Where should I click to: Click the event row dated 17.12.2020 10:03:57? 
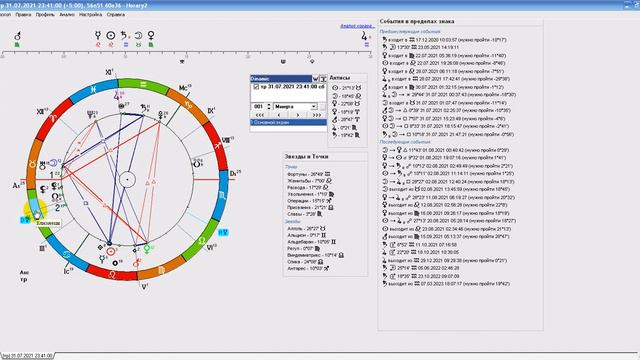pyautogui.click(x=444, y=40)
